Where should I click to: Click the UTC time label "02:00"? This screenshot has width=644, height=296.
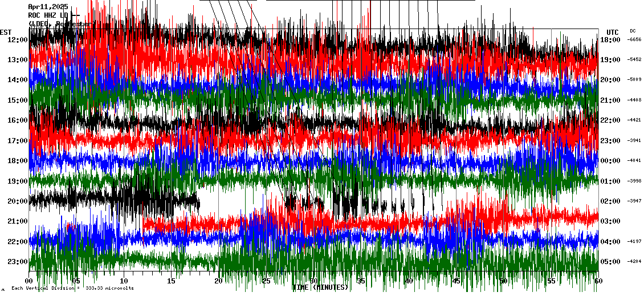point(610,201)
